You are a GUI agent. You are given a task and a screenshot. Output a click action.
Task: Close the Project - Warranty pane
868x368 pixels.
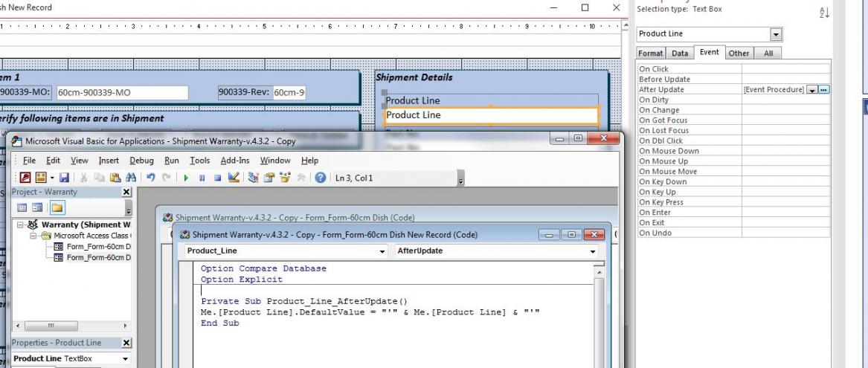click(x=126, y=192)
